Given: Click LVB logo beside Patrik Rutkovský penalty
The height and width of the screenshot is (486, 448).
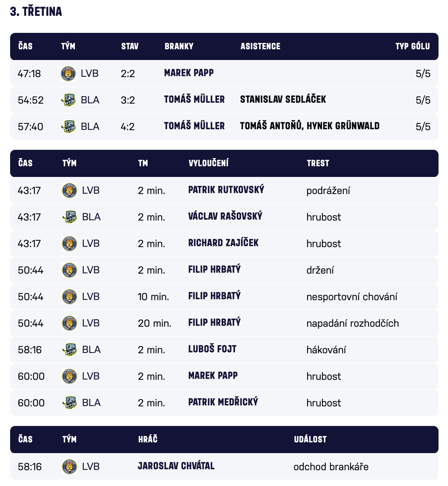Looking at the screenshot, I should (x=70, y=191).
